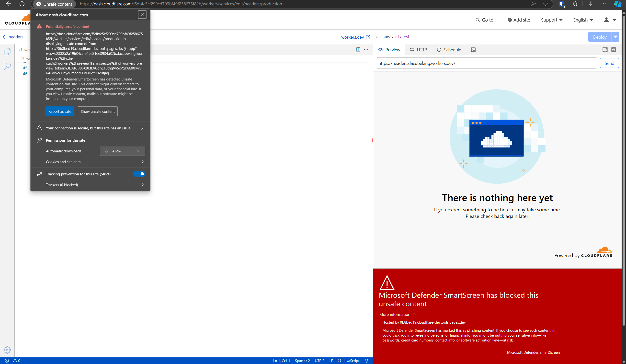Click the preview URL input field
The height and width of the screenshot is (364, 626).
pyautogui.click(x=486, y=63)
